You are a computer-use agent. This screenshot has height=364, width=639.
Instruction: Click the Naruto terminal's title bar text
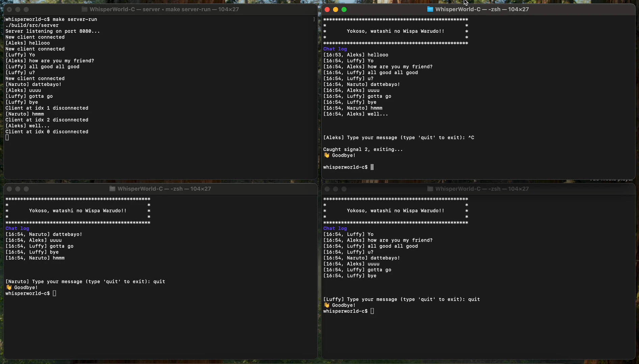(x=164, y=189)
